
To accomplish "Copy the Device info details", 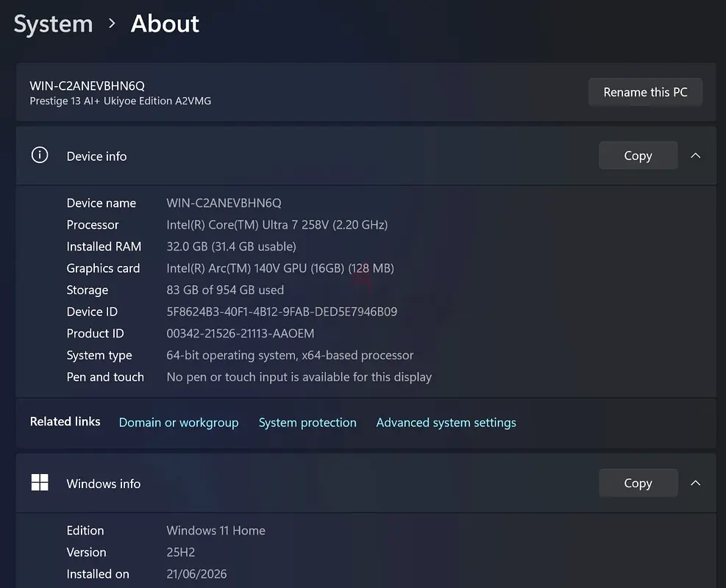I will 638,155.
